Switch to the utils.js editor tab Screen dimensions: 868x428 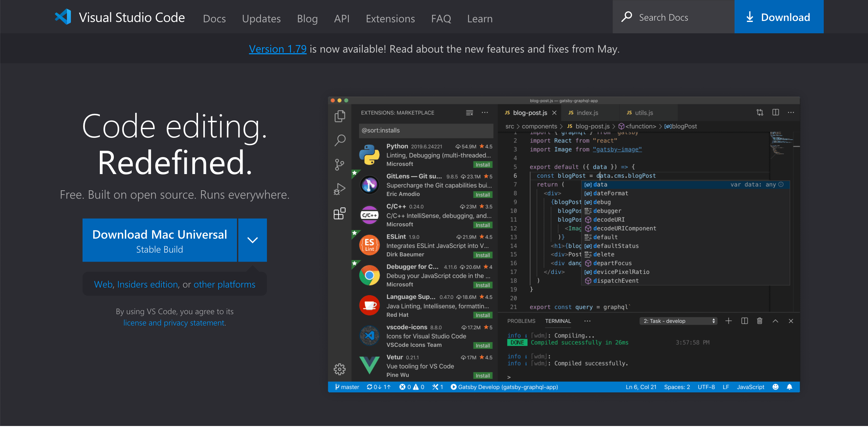pyautogui.click(x=648, y=113)
